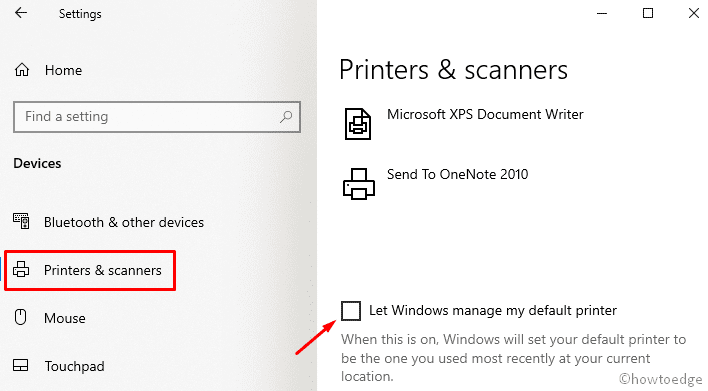This screenshot has height=391, width=708.
Task: Click the Mouse icon in sidebar
Action: 20,317
